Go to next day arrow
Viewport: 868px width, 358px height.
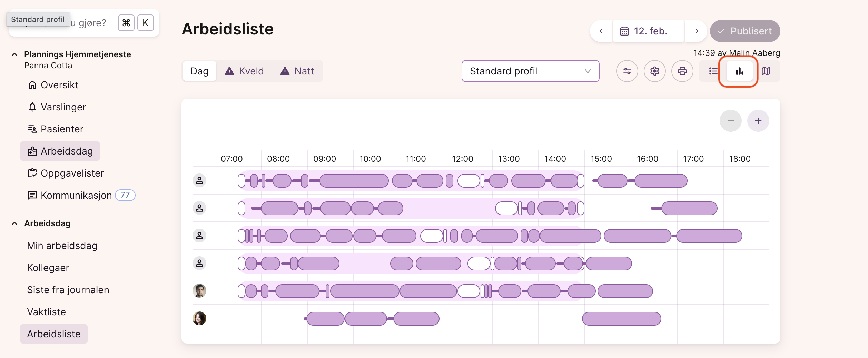click(697, 31)
